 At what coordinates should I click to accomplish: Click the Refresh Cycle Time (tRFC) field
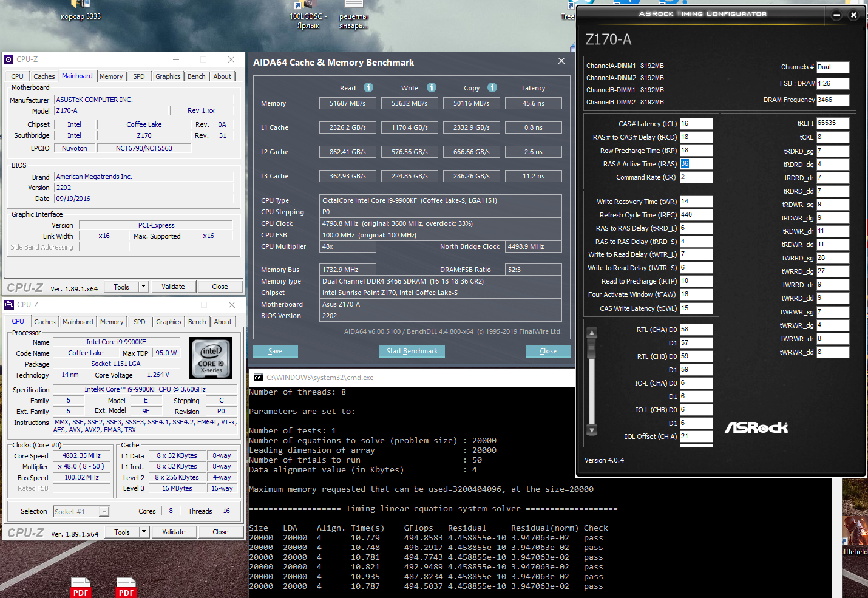click(696, 215)
